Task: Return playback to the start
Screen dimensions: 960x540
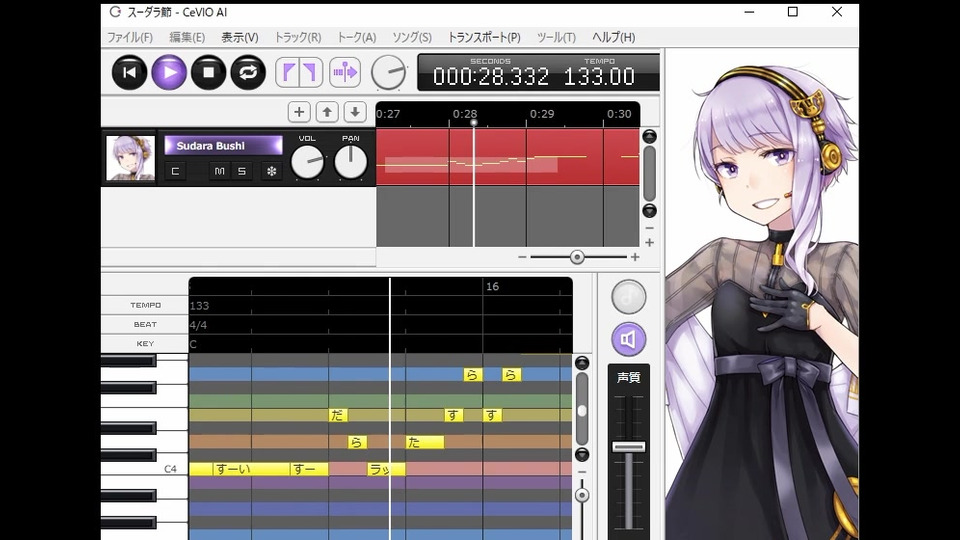Action: click(x=129, y=72)
